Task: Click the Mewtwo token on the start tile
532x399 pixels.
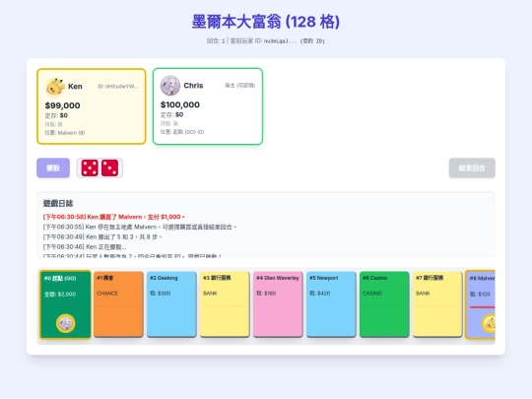Action: click(x=66, y=323)
